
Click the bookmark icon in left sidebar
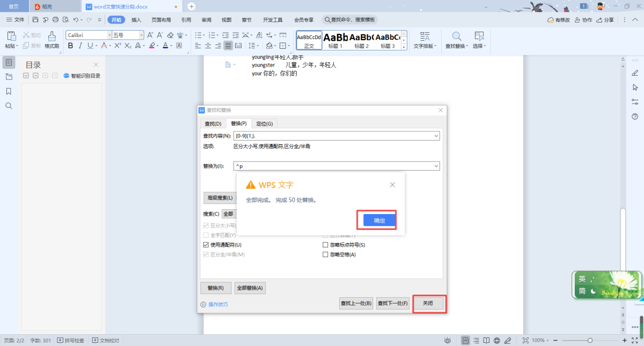click(x=9, y=91)
